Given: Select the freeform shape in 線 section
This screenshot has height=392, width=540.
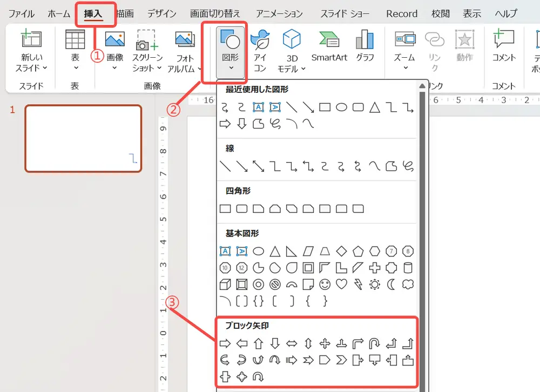Looking at the screenshot, I should [391, 166].
